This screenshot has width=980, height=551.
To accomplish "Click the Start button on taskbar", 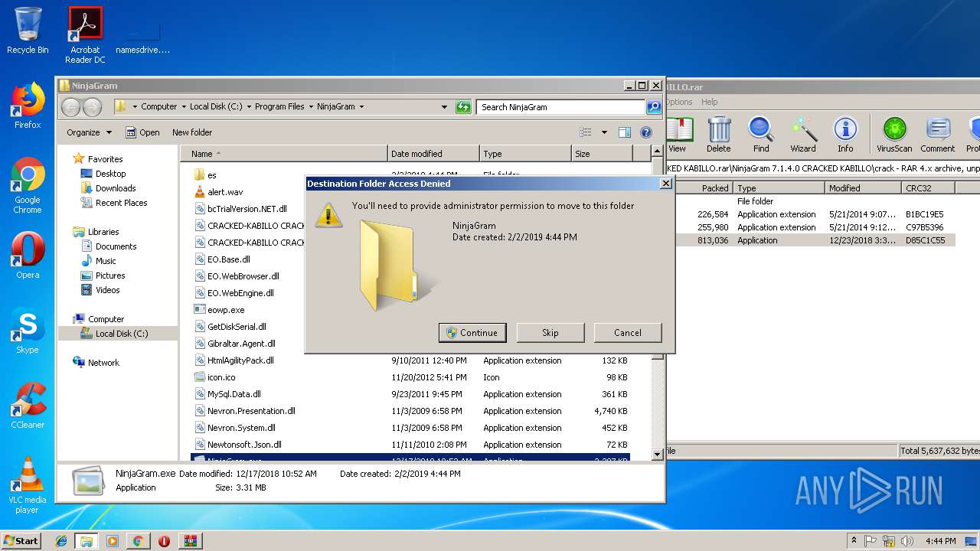I will tap(21, 540).
